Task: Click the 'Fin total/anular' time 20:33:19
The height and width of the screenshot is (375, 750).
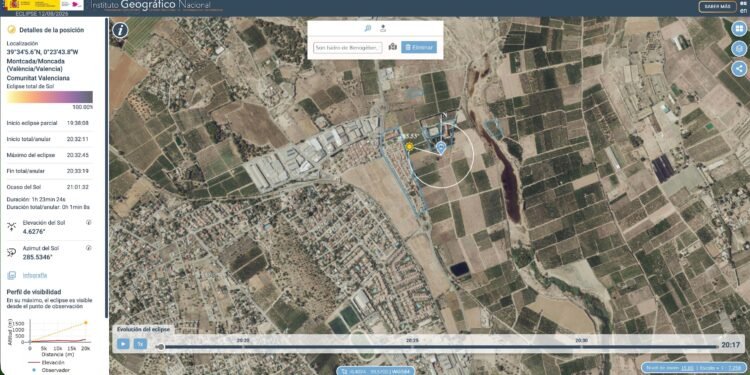Action: point(78,171)
